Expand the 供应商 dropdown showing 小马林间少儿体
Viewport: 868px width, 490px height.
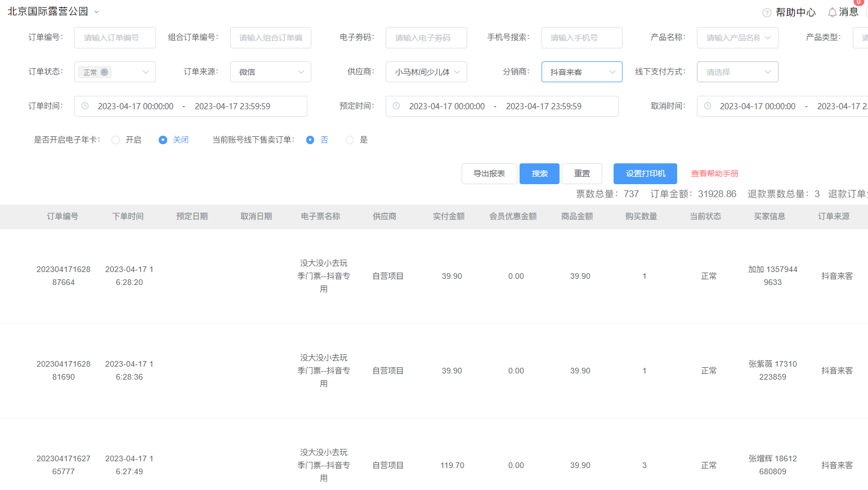tap(426, 72)
